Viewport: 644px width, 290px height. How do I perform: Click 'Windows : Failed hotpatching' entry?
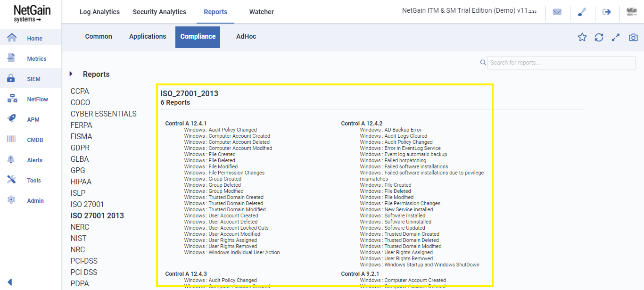pyautogui.click(x=393, y=160)
